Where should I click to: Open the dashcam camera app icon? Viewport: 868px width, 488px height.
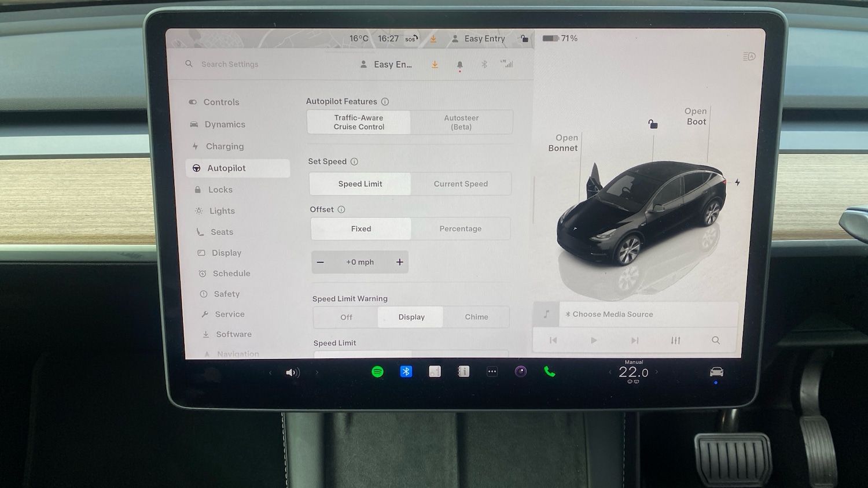pyautogui.click(x=521, y=372)
